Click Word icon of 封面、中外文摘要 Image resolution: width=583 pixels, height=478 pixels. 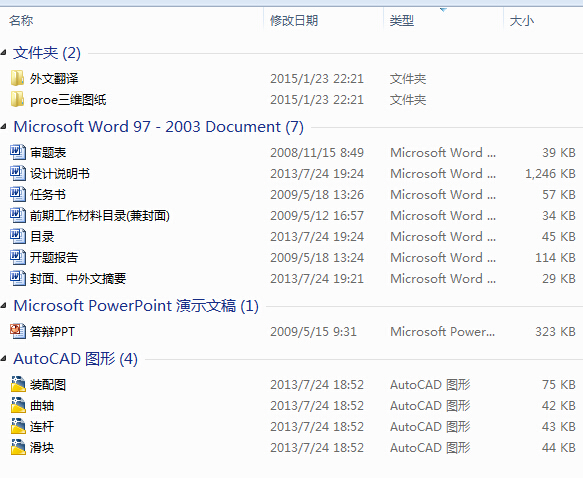17,278
